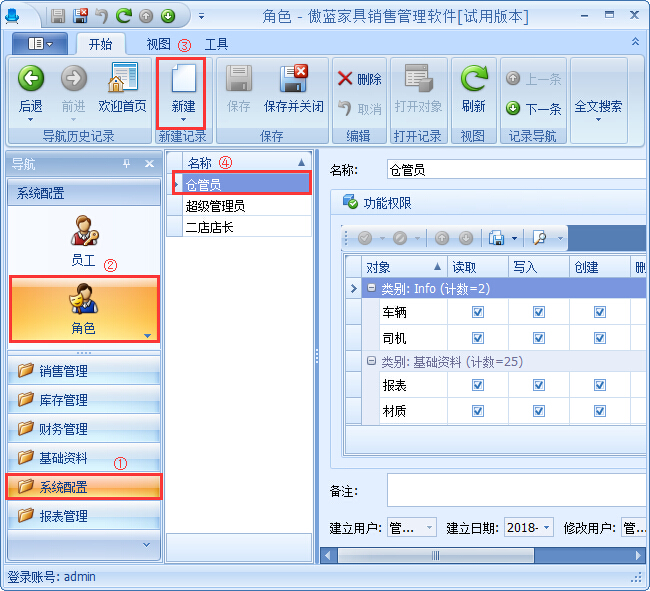Open the 建立用户 dropdown
Viewport: 650px width, 591px height.
(x=430, y=527)
